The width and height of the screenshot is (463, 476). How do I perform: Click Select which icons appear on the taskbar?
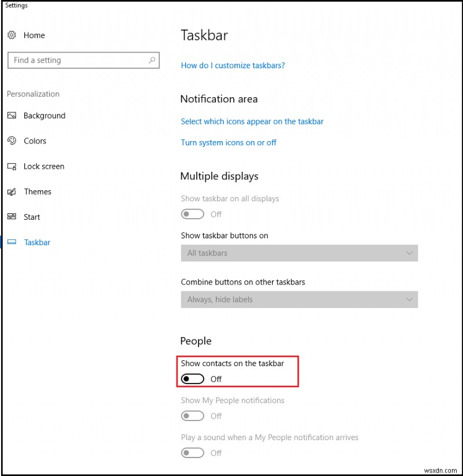pyautogui.click(x=252, y=121)
